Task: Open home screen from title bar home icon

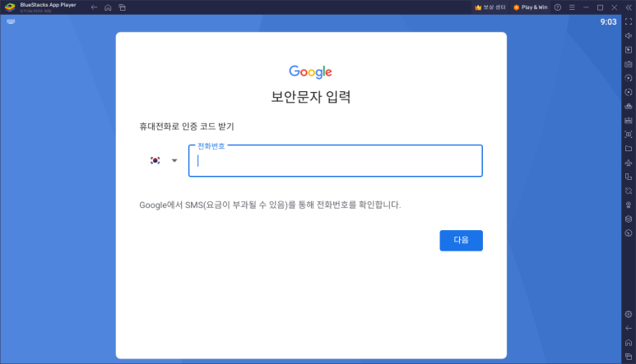Action: (x=108, y=7)
